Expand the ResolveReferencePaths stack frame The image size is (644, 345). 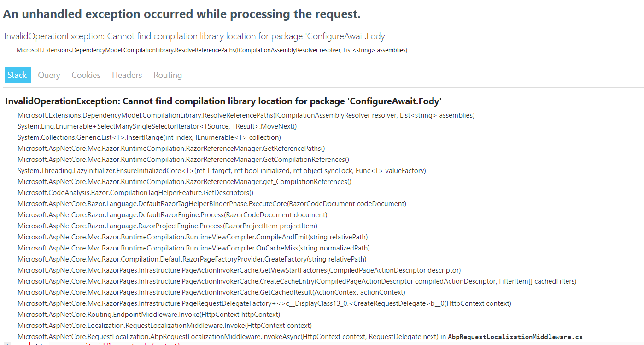tap(246, 115)
